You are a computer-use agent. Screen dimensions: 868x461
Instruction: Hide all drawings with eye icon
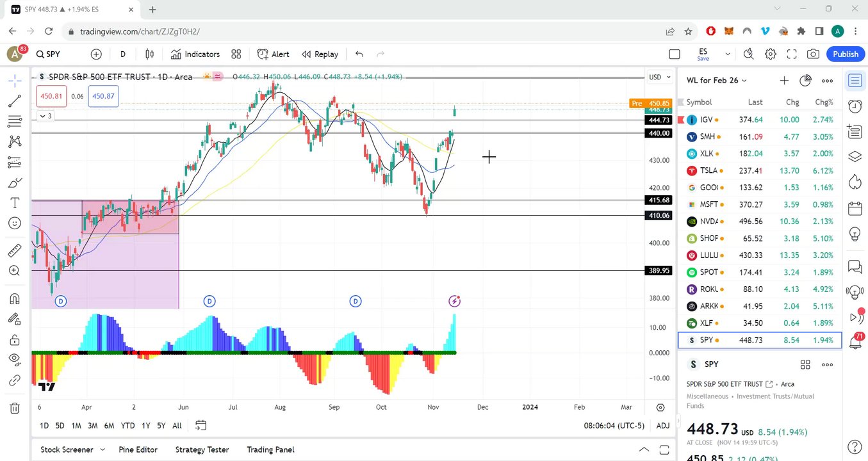click(15, 360)
